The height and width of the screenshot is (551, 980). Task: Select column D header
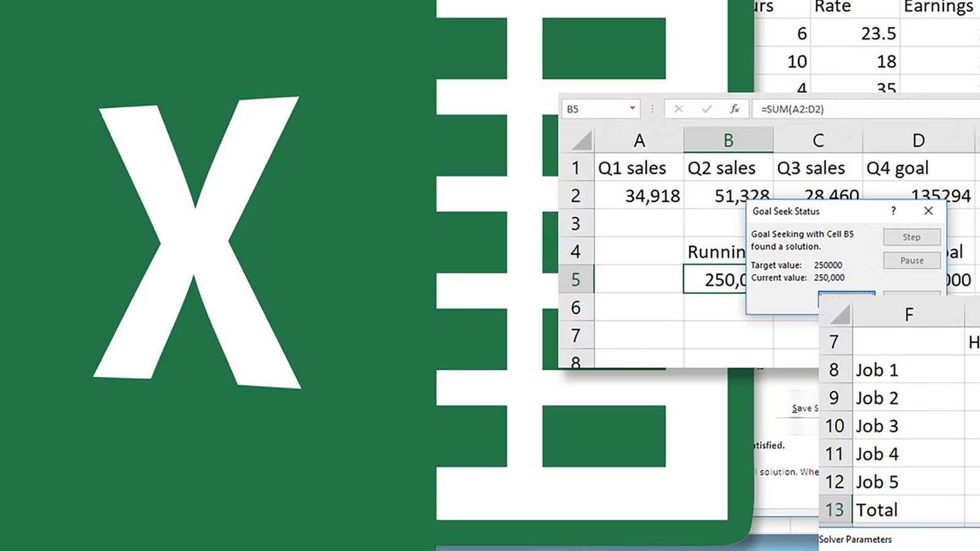(918, 140)
